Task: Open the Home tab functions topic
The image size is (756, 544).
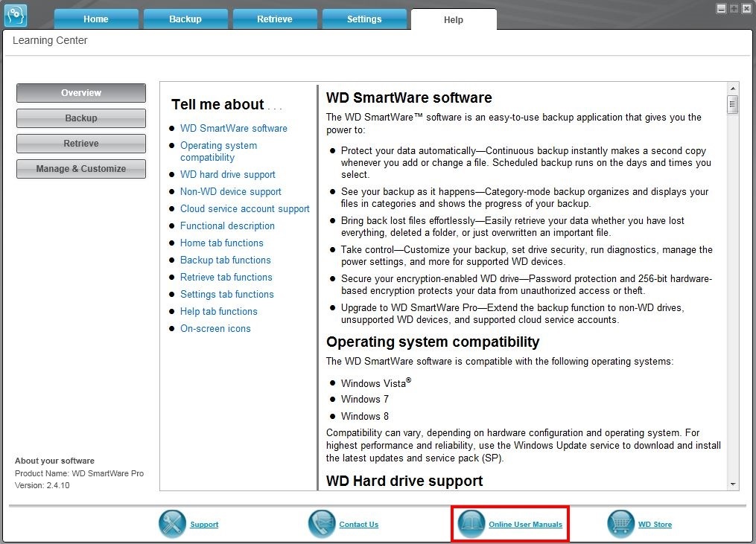Action: pos(222,243)
